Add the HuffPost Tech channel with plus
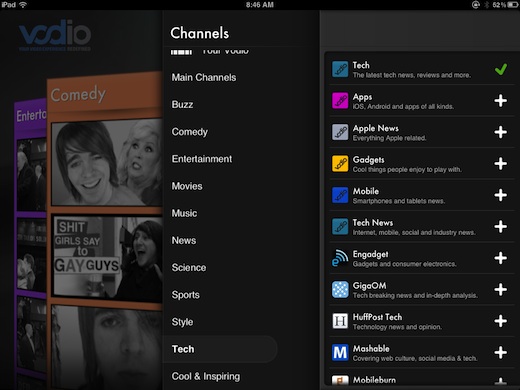The height and width of the screenshot is (390, 520). 501,321
